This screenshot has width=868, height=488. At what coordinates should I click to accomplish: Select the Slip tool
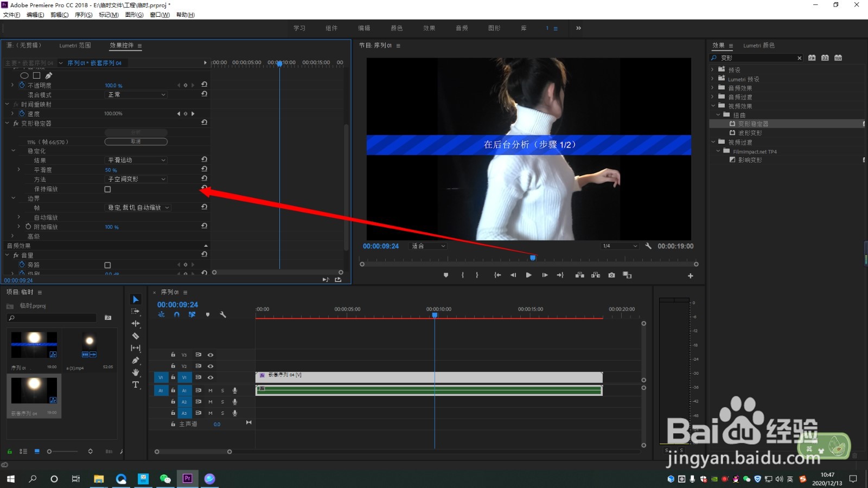tap(136, 348)
